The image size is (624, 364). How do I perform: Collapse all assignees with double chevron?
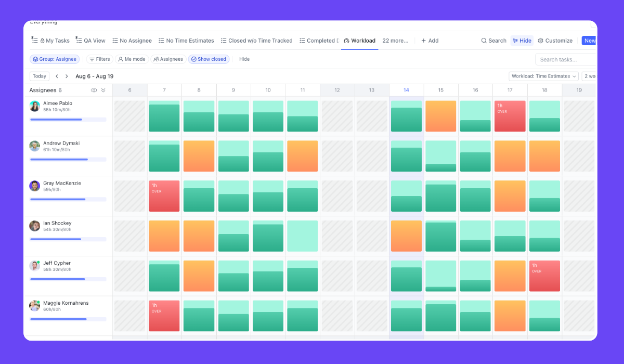[103, 89]
